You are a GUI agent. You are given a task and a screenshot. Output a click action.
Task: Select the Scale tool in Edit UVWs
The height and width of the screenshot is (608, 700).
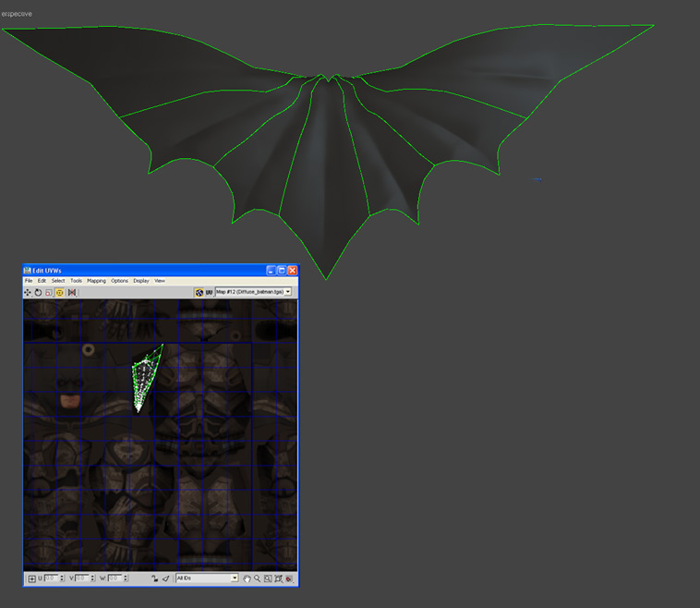49,292
